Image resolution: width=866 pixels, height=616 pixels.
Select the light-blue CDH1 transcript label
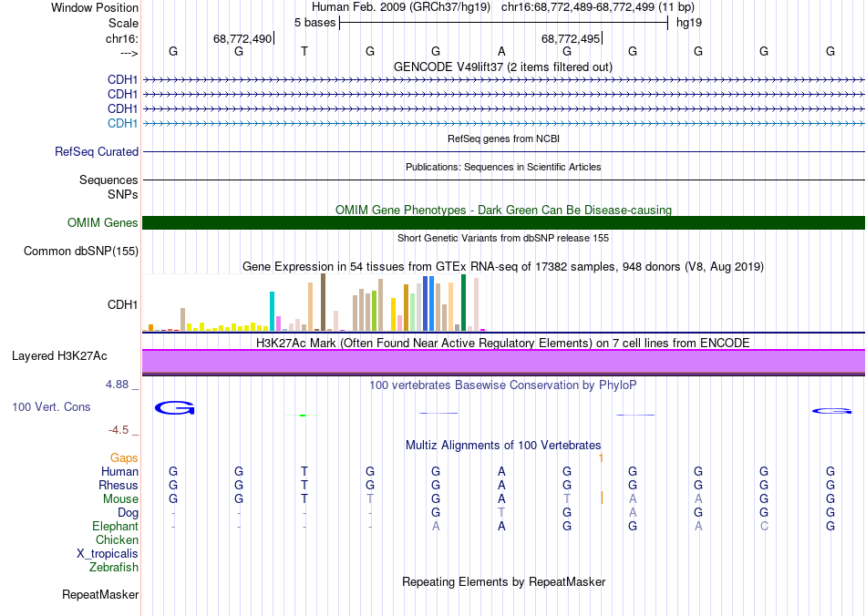point(122,123)
